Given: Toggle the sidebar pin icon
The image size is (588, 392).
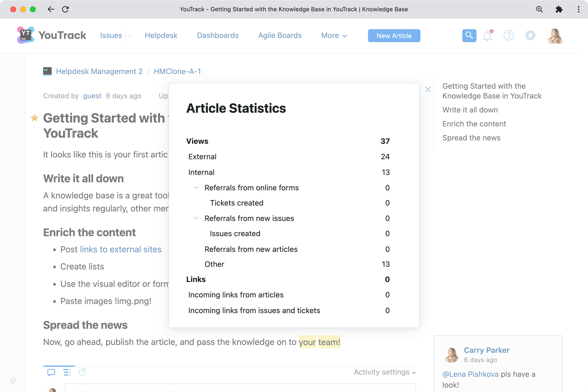Looking at the screenshot, I should (13, 380).
